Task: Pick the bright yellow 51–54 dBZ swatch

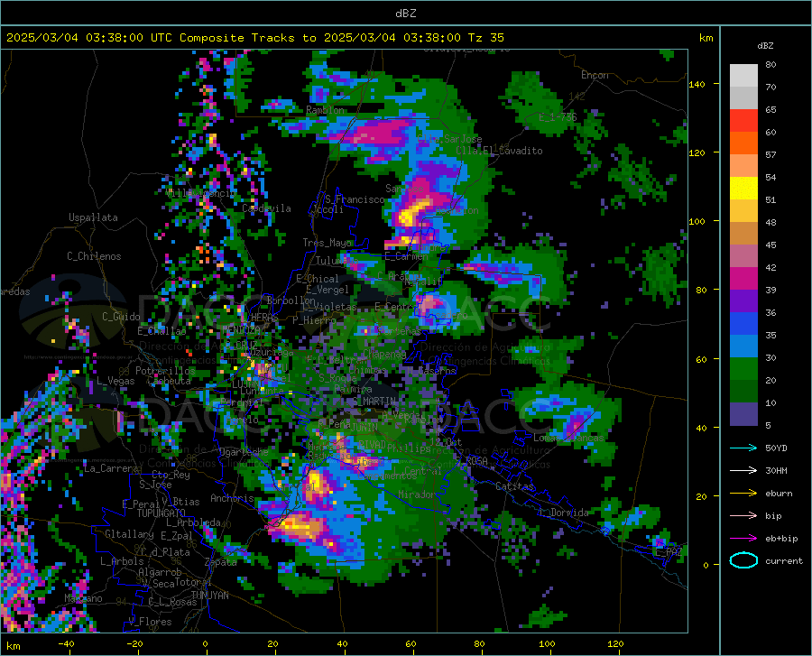Action: tap(743, 189)
